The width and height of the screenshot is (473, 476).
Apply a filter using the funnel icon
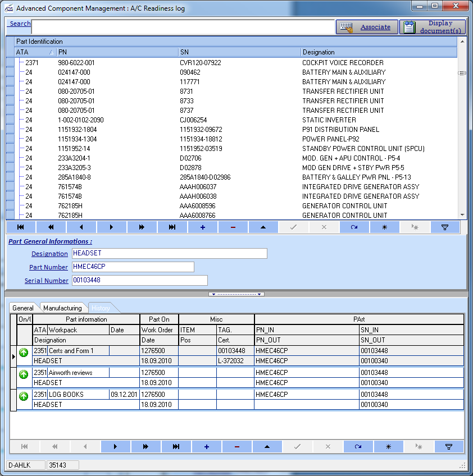click(x=445, y=227)
